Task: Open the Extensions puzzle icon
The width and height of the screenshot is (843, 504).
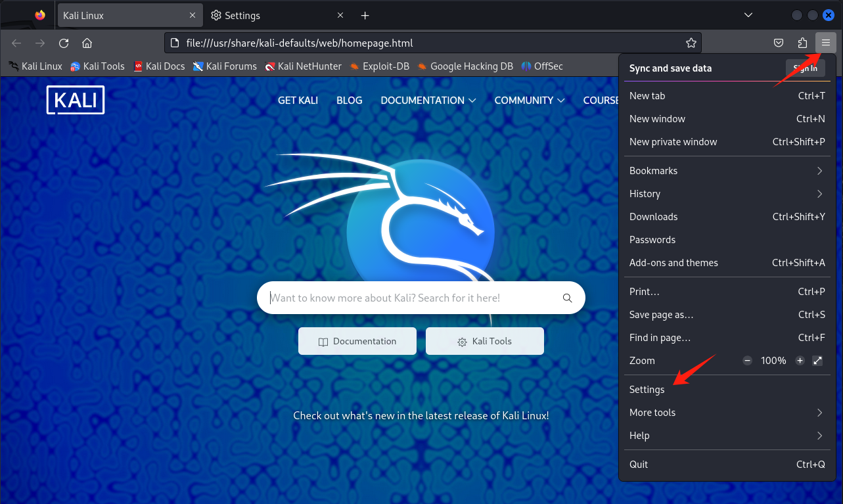Action: pos(802,43)
